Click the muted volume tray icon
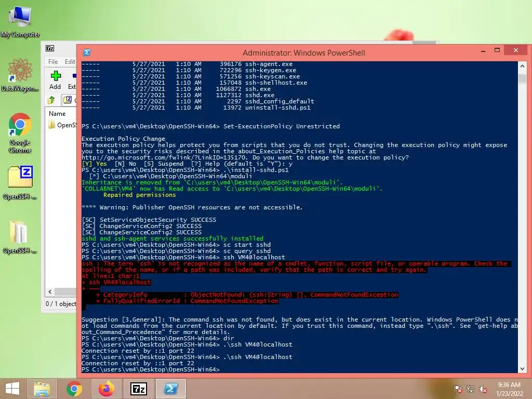Screen dimensions: 532x399 coord(483,389)
